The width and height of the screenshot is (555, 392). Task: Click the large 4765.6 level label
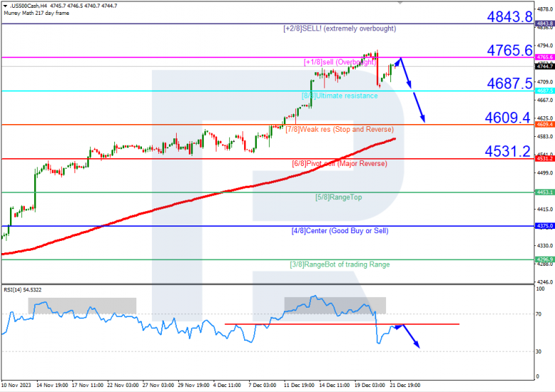(510, 50)
